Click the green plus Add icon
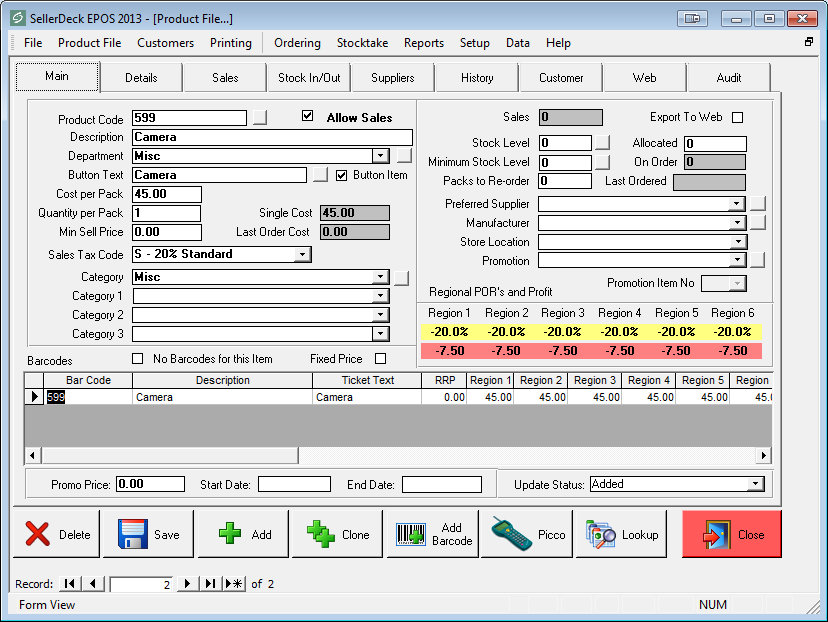The image size is (828, 622). click(229, 534)
